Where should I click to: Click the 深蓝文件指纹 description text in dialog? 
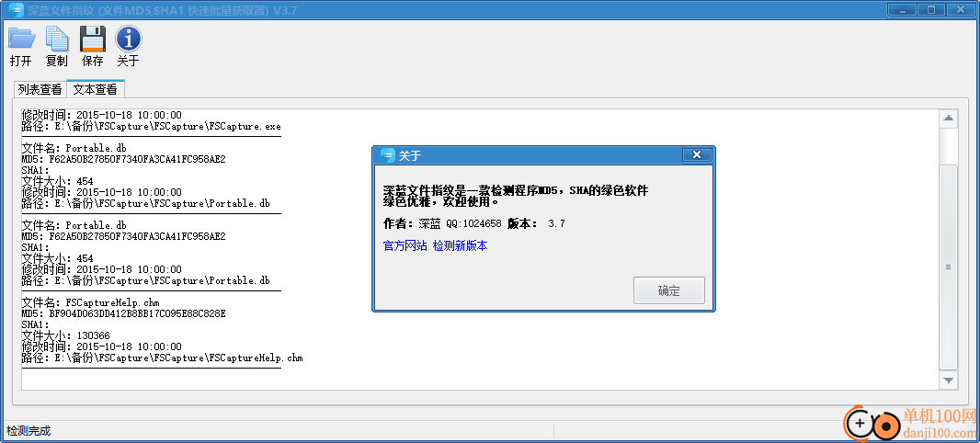coord(516,196)
